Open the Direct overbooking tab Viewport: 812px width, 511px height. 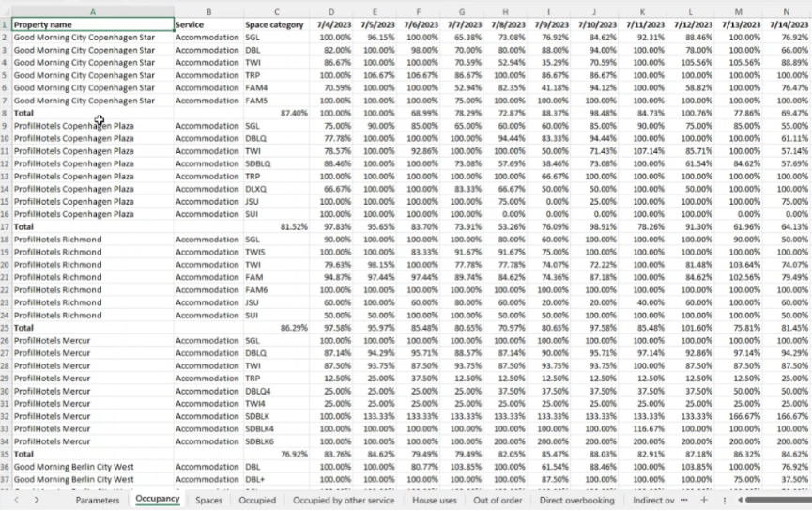[577, 500]
